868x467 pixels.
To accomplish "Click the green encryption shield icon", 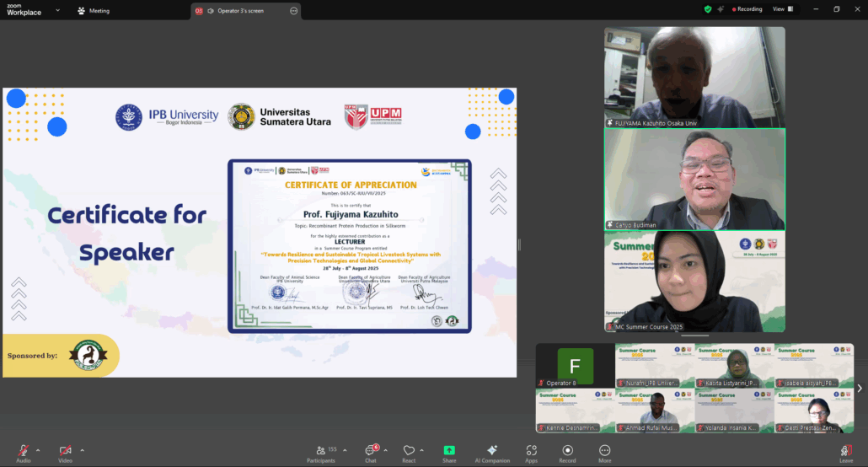I will (708, 9).
